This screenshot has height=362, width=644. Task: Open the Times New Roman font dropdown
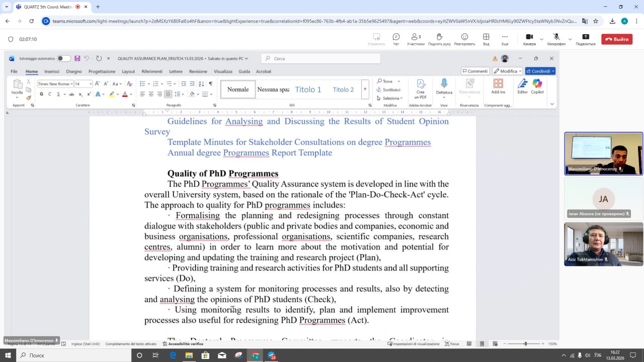click(72, 84)
